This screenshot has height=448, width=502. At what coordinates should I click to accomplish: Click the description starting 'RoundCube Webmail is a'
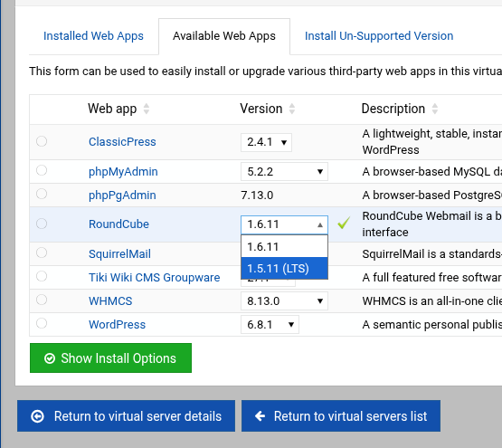[431, 224]
